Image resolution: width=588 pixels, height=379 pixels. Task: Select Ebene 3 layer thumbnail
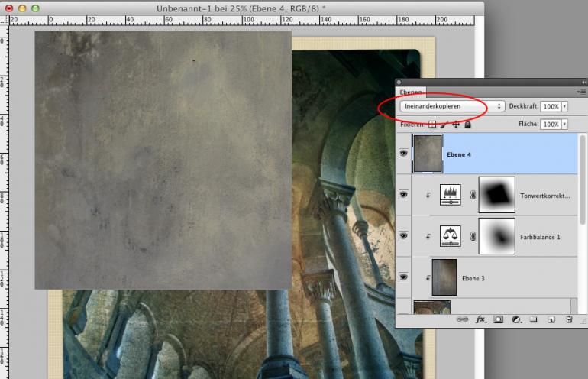pyautogui.click(x=444, y=277)
